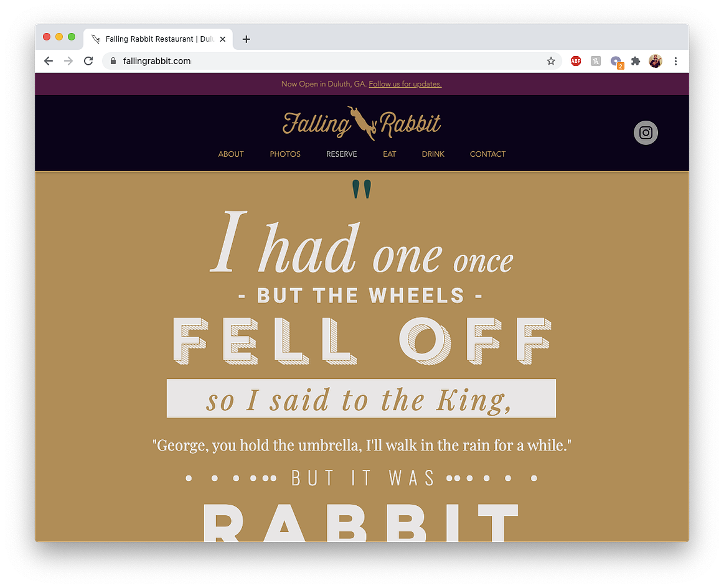
Task: Open a new browser tab
Action: point(246,39)
